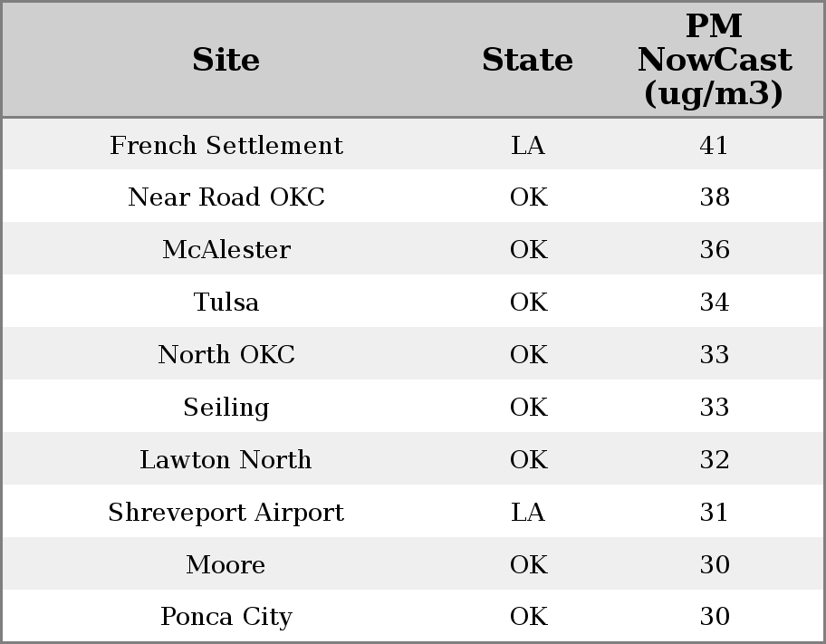Click the Site column header
Image resolution: width=826 pixels, height=644 pixels.
(x=226, y=60)
